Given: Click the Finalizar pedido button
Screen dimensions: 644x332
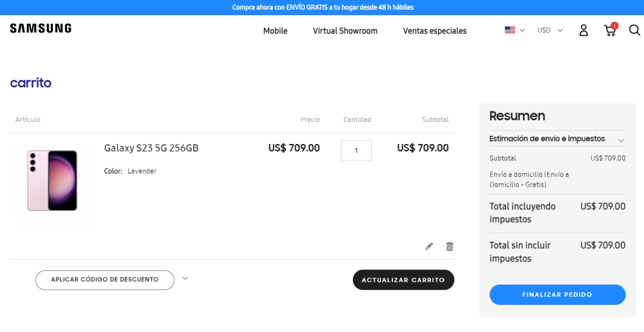Looking at the screenshot, I should pos(557,295).
